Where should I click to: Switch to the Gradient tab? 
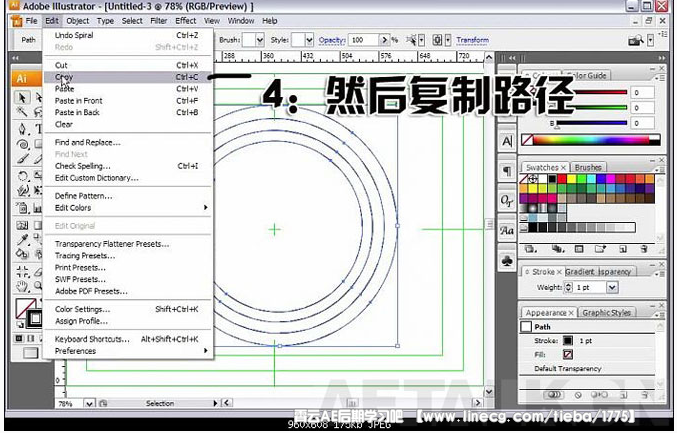tap(580, 272)
